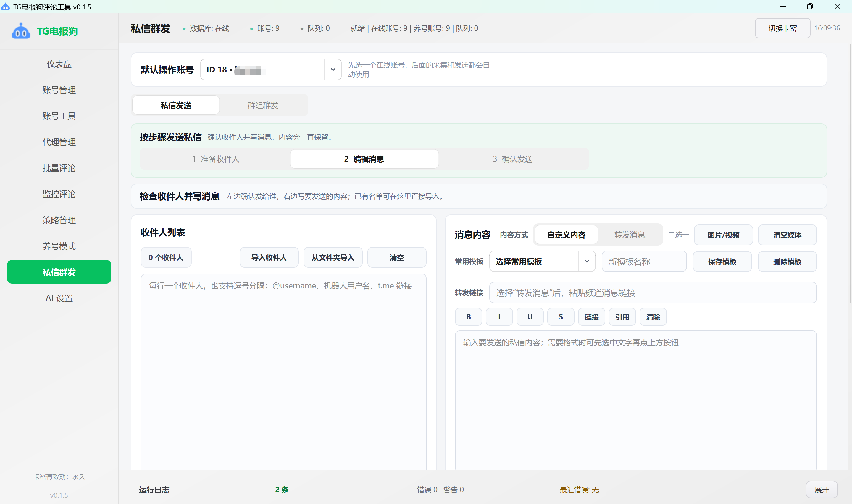
Task: Click the 队列: 0 status indicator
Action: pyautogui.click(x=315, y=28)
